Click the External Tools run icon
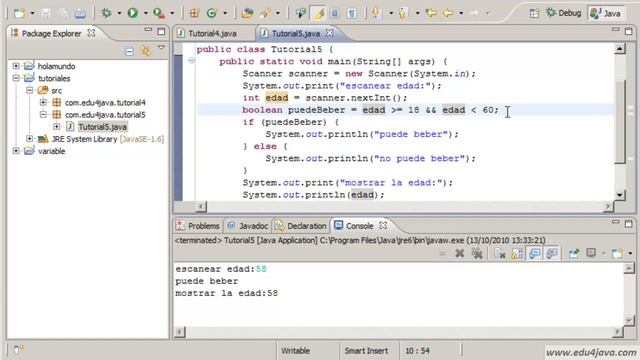This screenshot has width=640, height=360. coord(159,13)
